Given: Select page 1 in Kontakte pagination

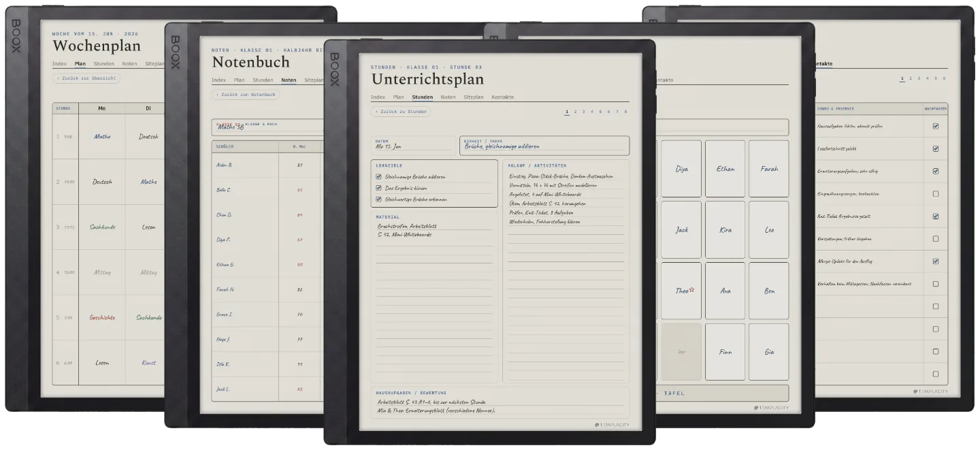Looking at the screenshot, I should click(x=902, y=78).
